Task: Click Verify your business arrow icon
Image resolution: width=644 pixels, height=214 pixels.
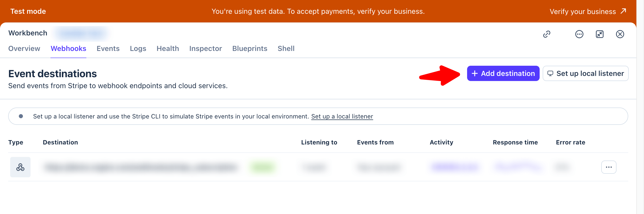Action: click(x=623, y=11)
